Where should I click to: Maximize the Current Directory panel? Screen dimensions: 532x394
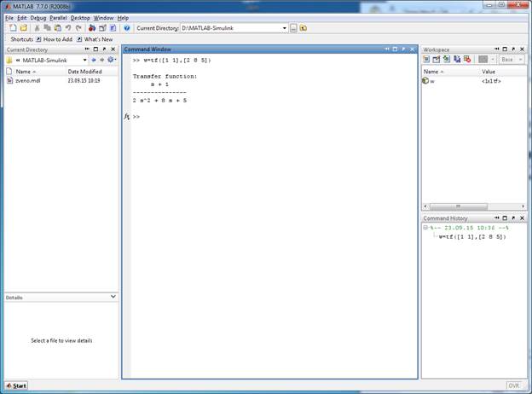95,49
